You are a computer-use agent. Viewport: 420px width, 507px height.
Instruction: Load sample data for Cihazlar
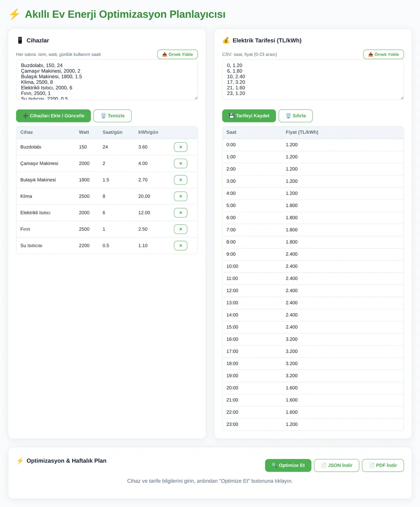tap(177, 54)
